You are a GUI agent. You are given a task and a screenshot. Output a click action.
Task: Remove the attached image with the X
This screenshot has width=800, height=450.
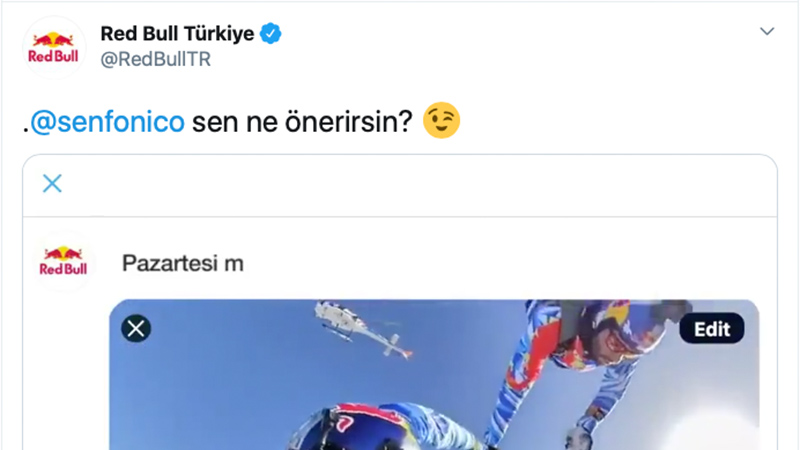[136, 328]
